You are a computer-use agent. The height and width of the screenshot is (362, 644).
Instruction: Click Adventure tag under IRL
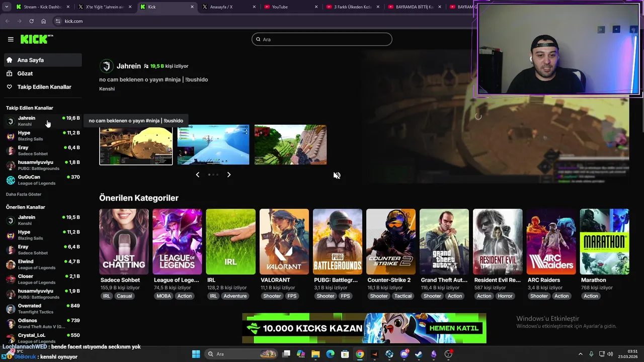coord(235,296)
